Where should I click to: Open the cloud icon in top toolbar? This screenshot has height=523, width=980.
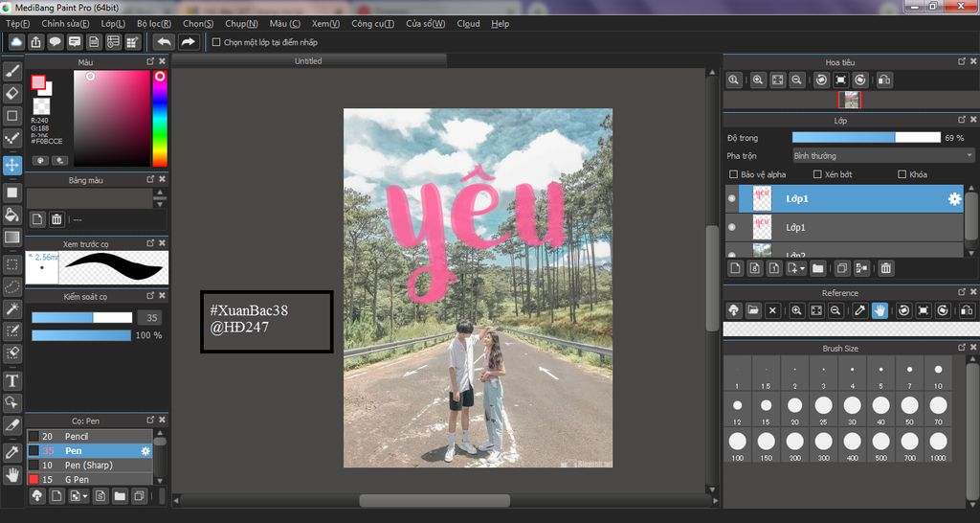click(17, 42)
